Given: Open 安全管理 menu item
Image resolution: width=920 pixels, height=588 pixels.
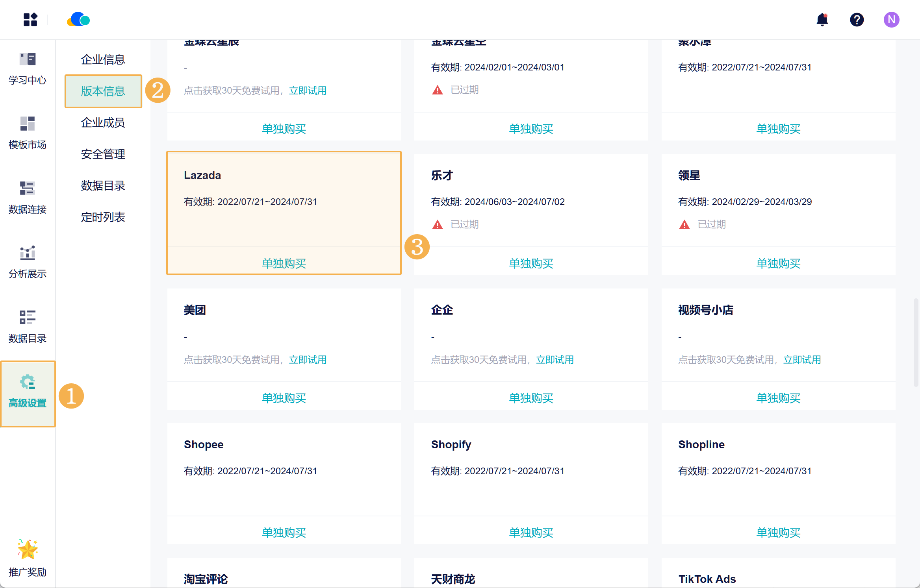Looking at the screenshot, I should pyautogui.click(x=103, y=154).
